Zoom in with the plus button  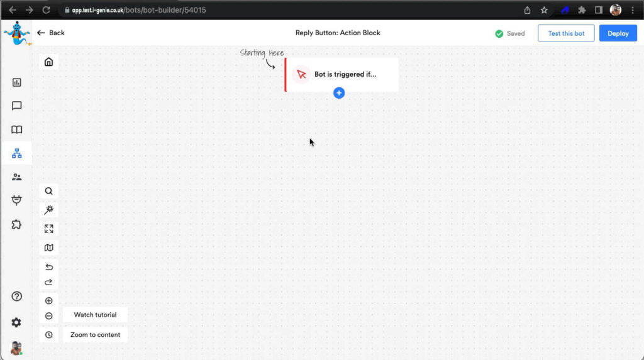click(48, 301)
